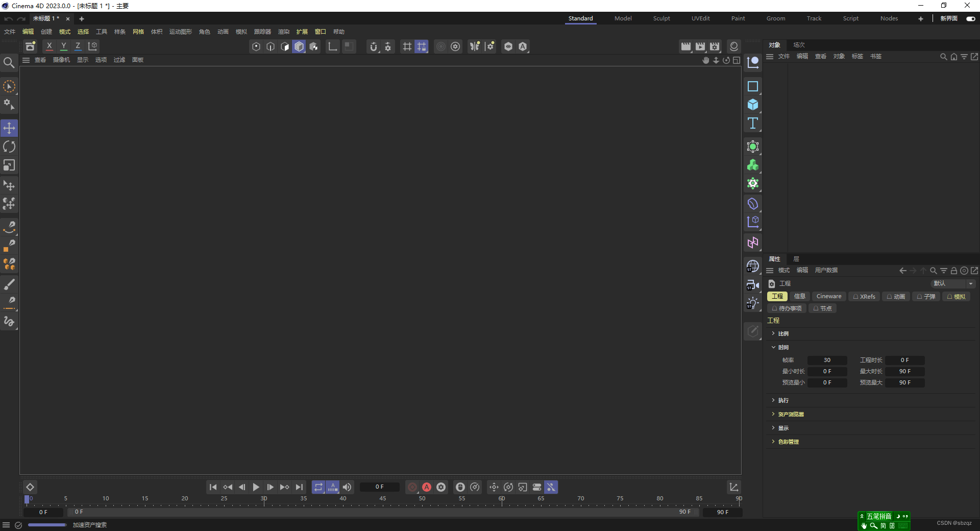Open the floor/sky environment globe icon
Viewport: 980px width, 531px height.
[x=753, y=267]
